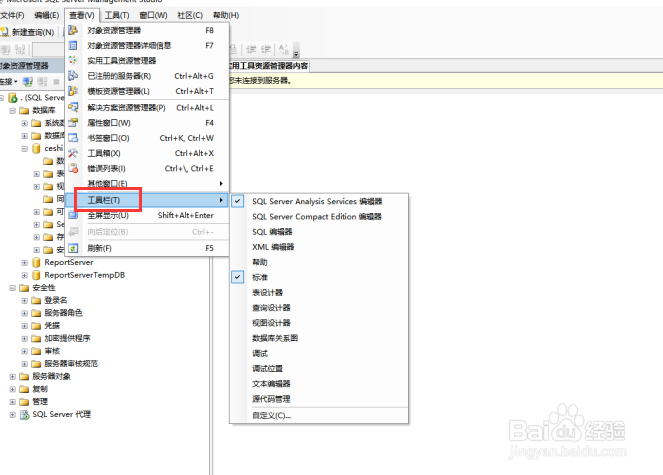
Task: Click the 刷新(F) refresh icon
Action: click(x=73, y=248)
